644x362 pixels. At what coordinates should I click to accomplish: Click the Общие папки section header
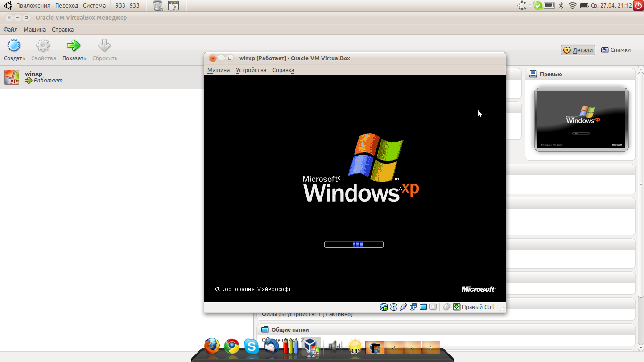[x=446, y=329]
